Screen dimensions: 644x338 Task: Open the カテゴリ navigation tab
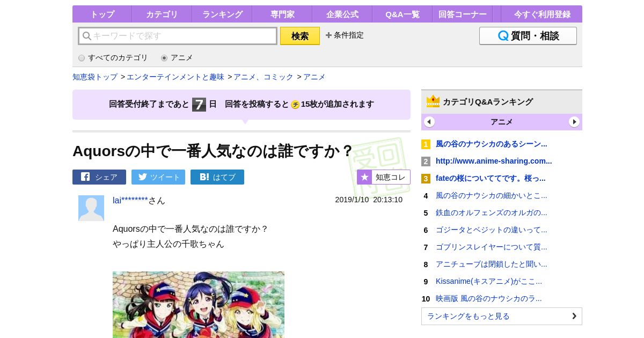tap(162, 14)
